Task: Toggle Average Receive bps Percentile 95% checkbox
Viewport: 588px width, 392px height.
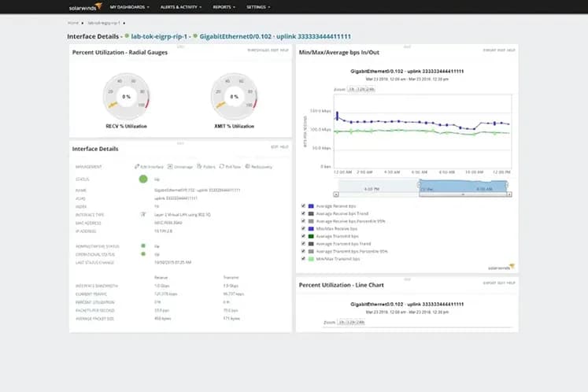Action: [x=303, y=221]
